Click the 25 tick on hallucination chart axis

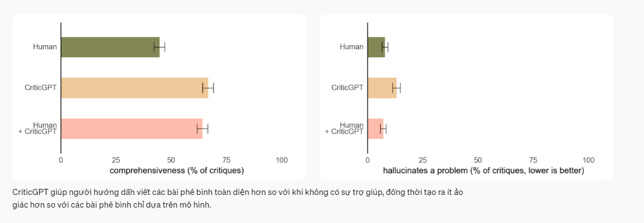[x=423, y=160]
